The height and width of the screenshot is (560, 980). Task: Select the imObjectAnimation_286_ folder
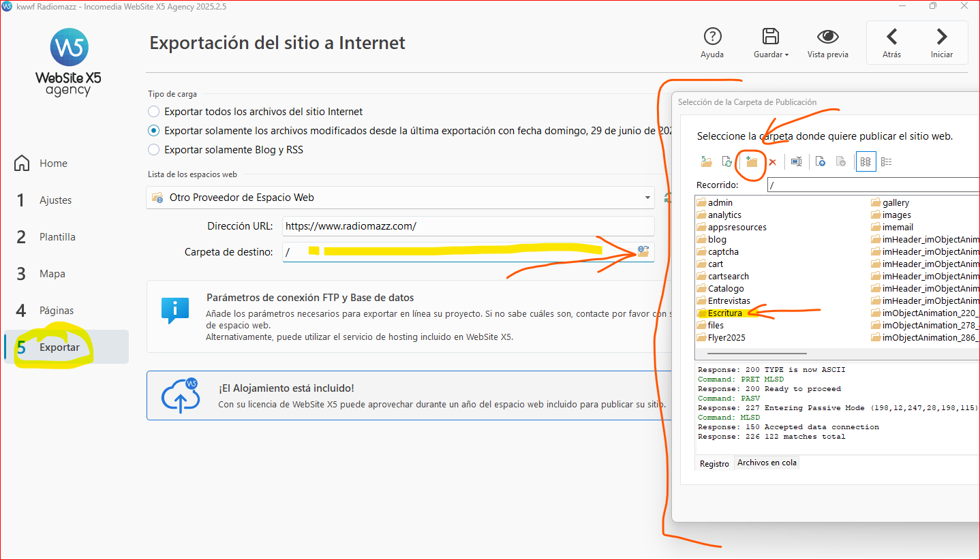[925, 337]
